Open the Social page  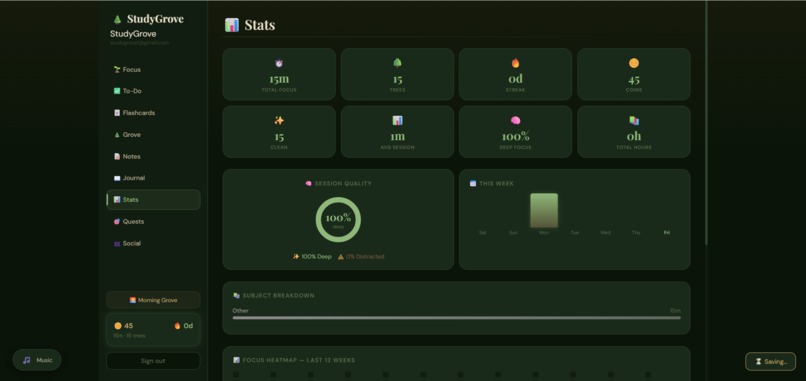pos(153,243)
